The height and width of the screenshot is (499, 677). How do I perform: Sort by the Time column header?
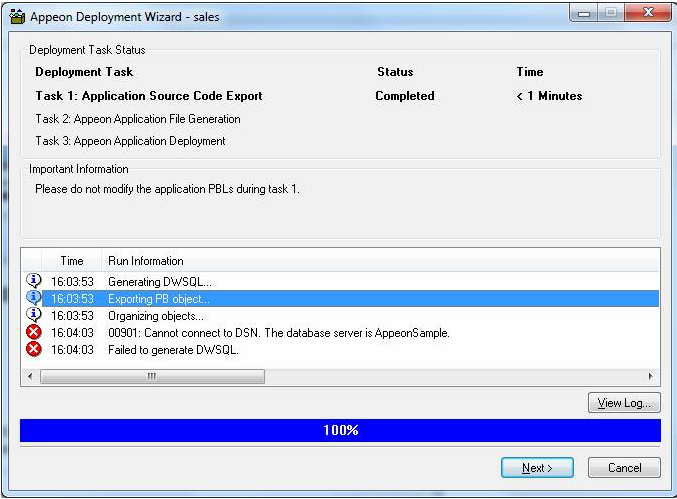coord(72,261)
